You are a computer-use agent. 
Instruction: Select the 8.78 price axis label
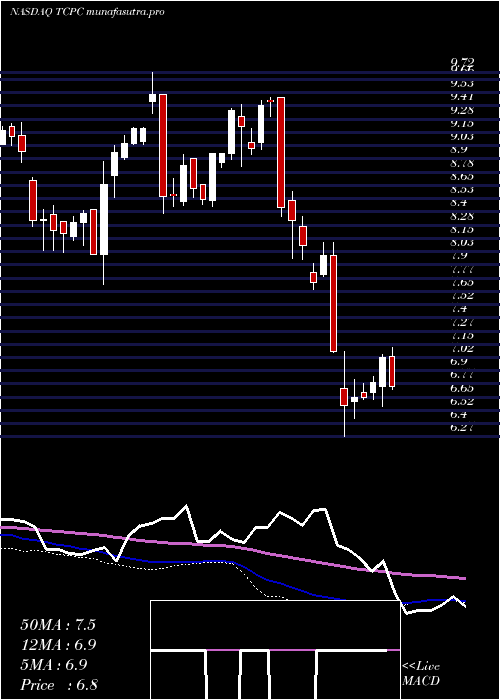462,163
